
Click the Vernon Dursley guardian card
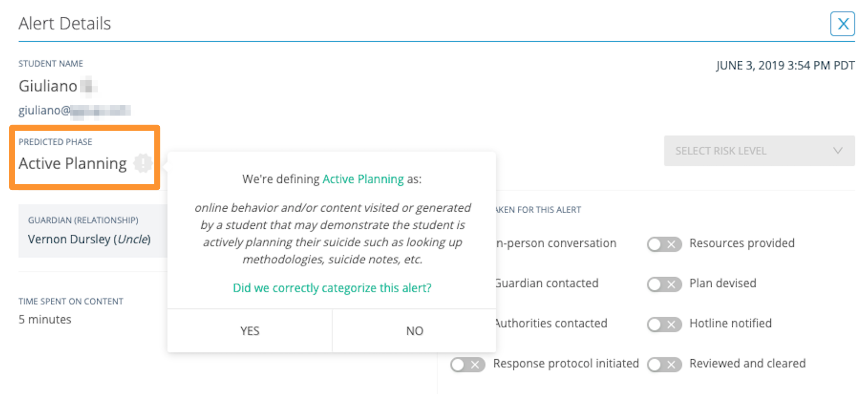click(89, 231)
